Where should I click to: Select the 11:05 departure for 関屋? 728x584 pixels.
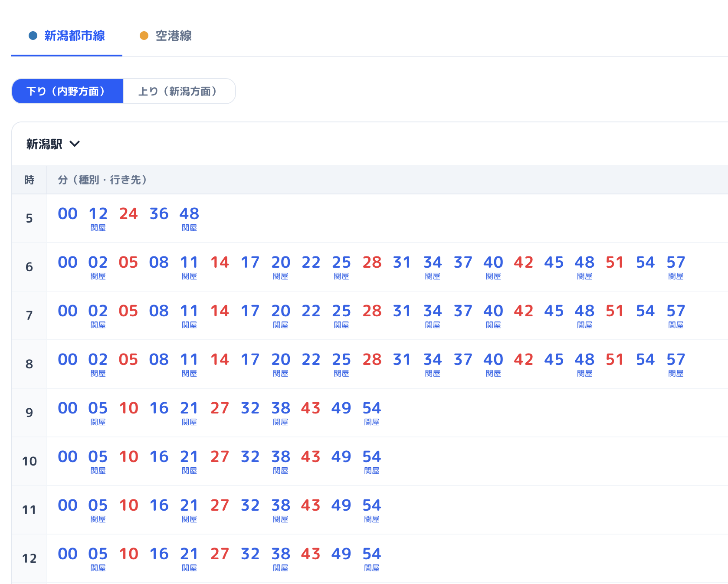[x=98, y=510]
